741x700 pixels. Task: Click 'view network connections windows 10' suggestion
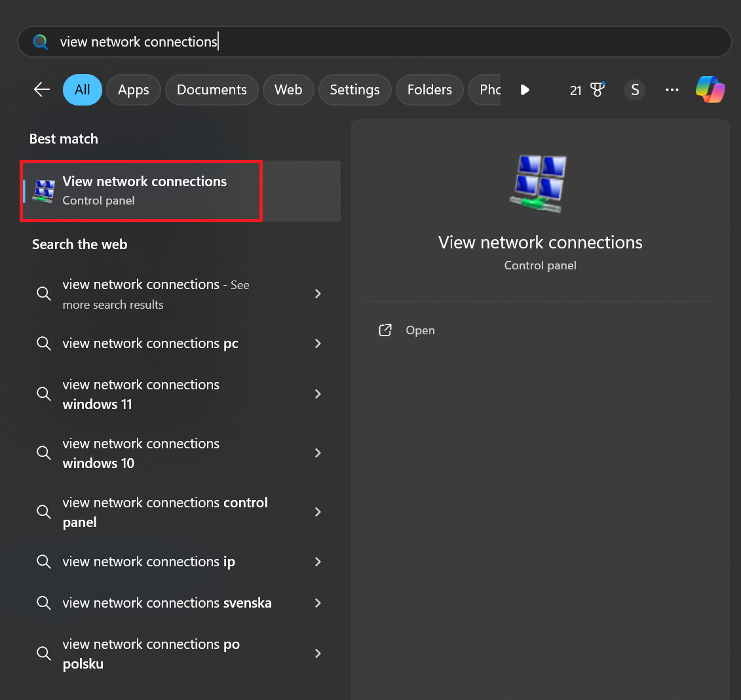pos(141,453)
